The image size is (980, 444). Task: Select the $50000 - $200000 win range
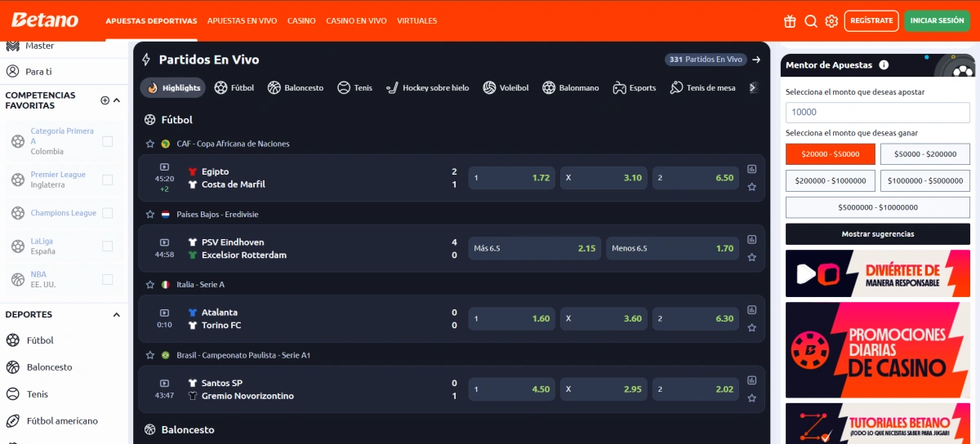[x=925, y=154]
